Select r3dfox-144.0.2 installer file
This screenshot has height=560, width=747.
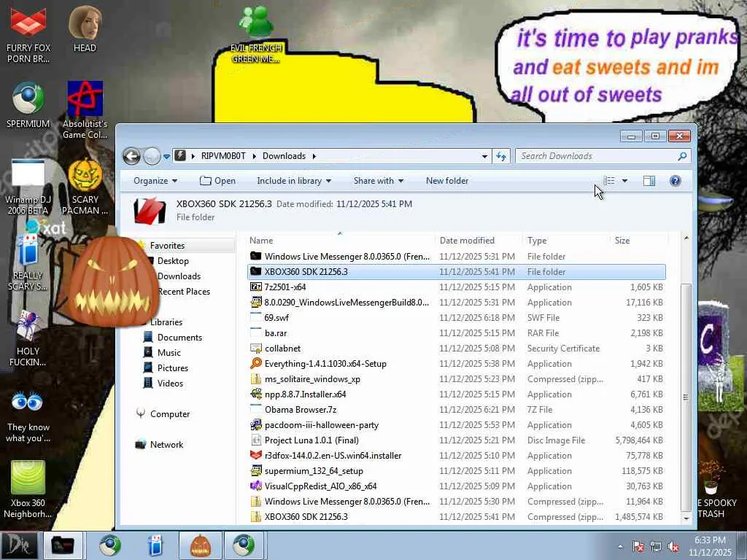point(457,455)
